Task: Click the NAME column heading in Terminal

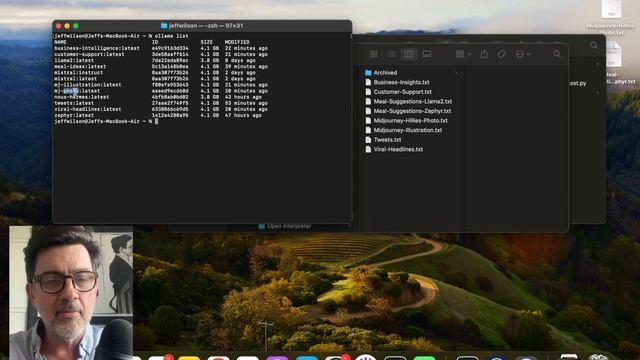Action: tap(60, 42)
